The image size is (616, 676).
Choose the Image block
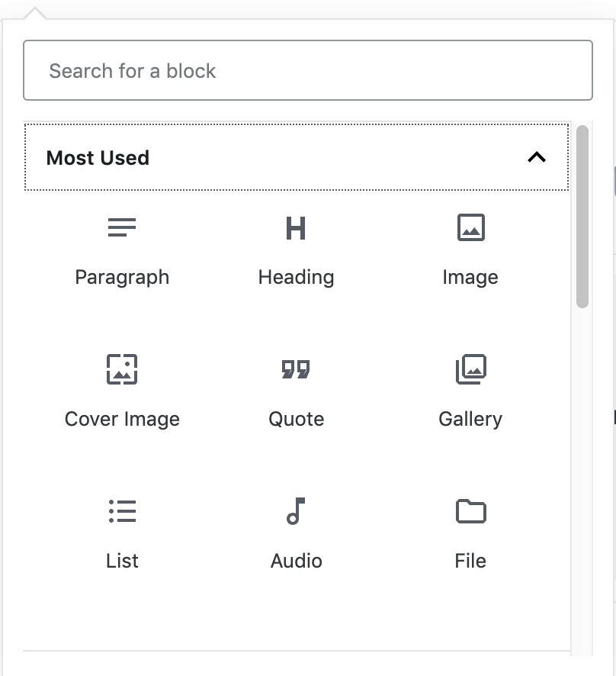click(470, 227)
